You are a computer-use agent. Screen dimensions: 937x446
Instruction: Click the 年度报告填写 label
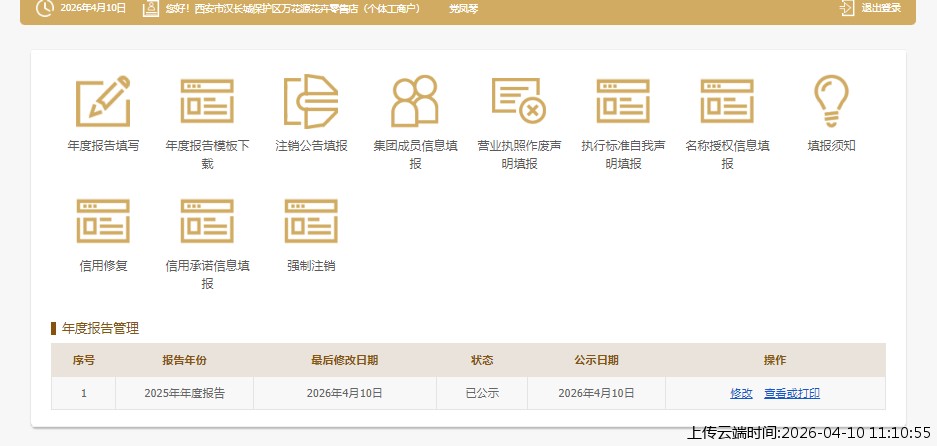click(x=103, y=146)
